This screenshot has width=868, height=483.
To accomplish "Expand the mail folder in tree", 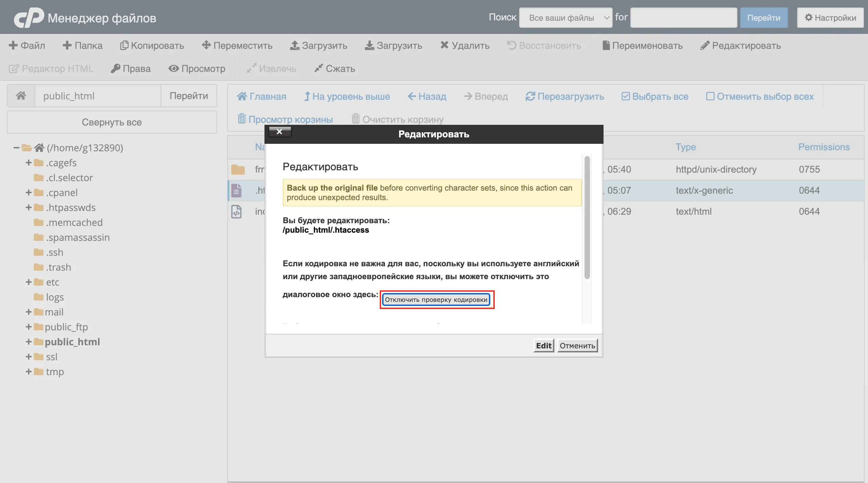I will 28,312.
